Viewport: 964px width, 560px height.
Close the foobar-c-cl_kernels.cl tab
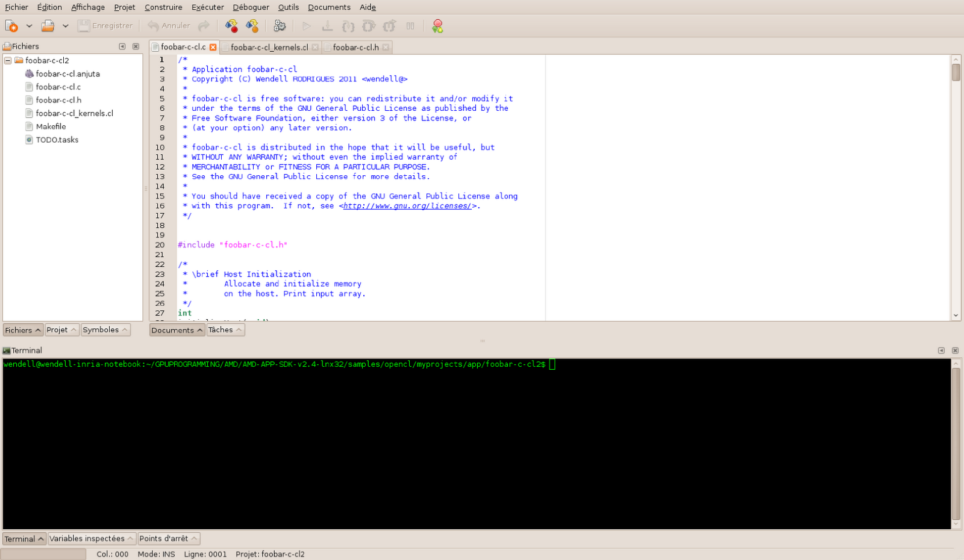pyautogui.click(x=316, y=46)
